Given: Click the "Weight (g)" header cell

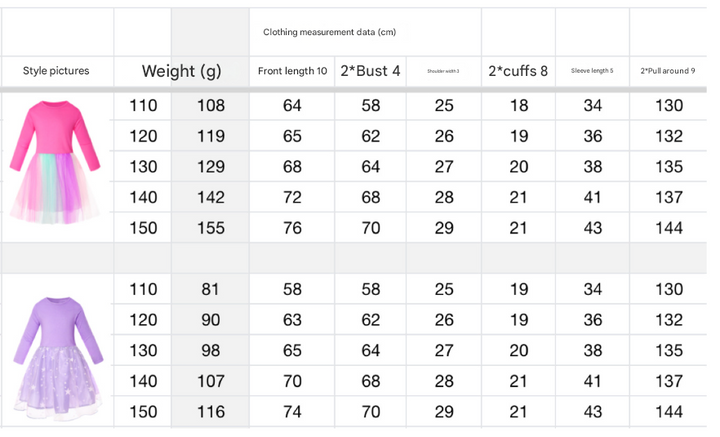Looking at the screenshot, I should click(181, 71).
